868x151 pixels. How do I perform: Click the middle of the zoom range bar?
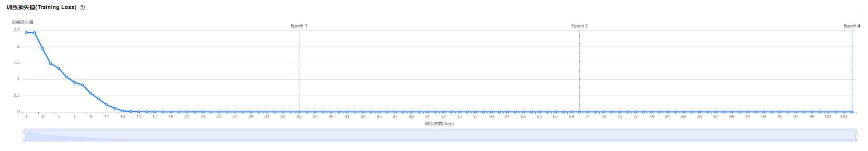(x=440, y=135)
